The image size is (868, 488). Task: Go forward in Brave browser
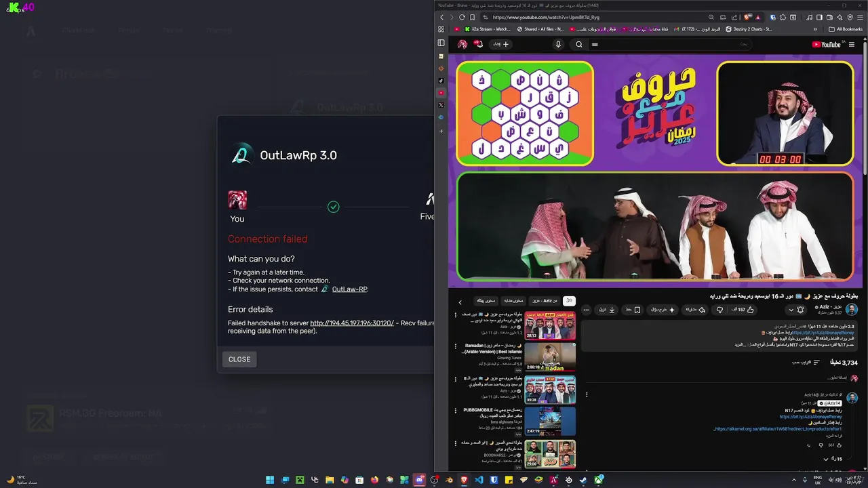point(452,17)
